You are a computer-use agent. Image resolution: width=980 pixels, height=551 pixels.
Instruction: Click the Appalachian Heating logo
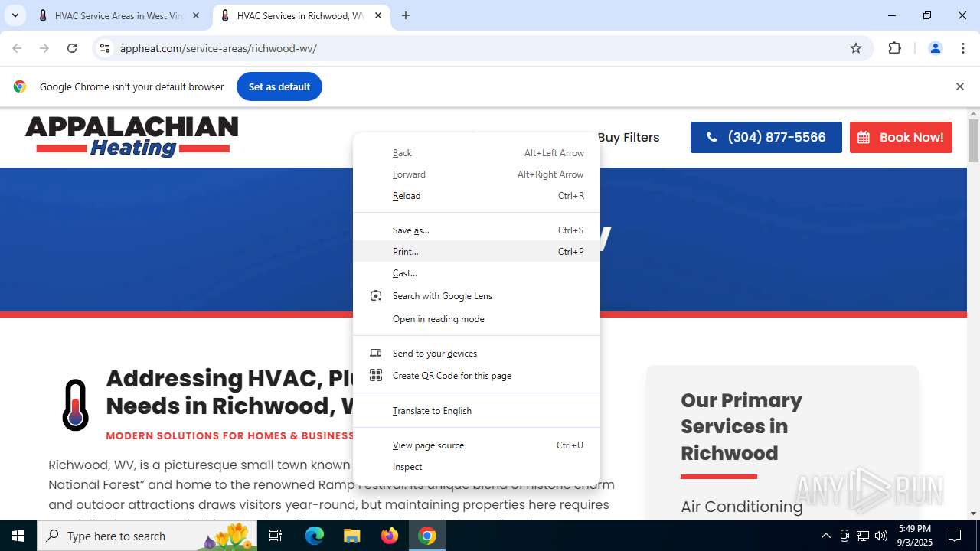[132, 137]
